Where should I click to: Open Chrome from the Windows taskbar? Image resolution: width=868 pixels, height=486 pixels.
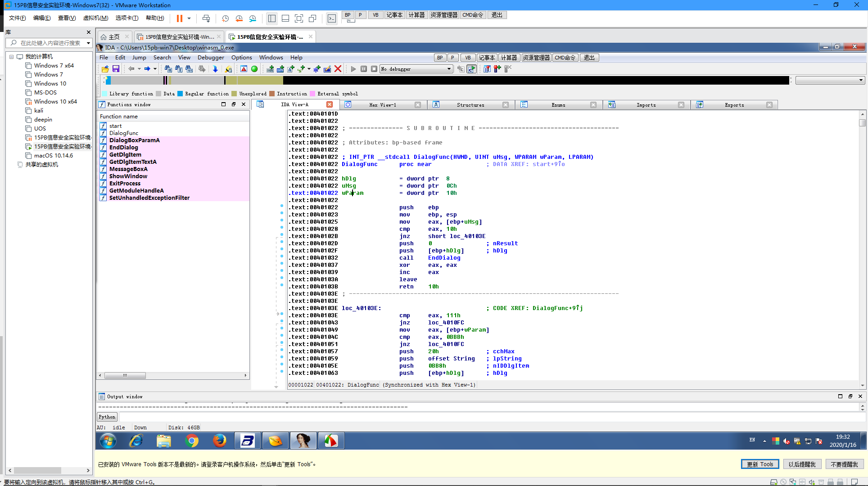point(192,441)
